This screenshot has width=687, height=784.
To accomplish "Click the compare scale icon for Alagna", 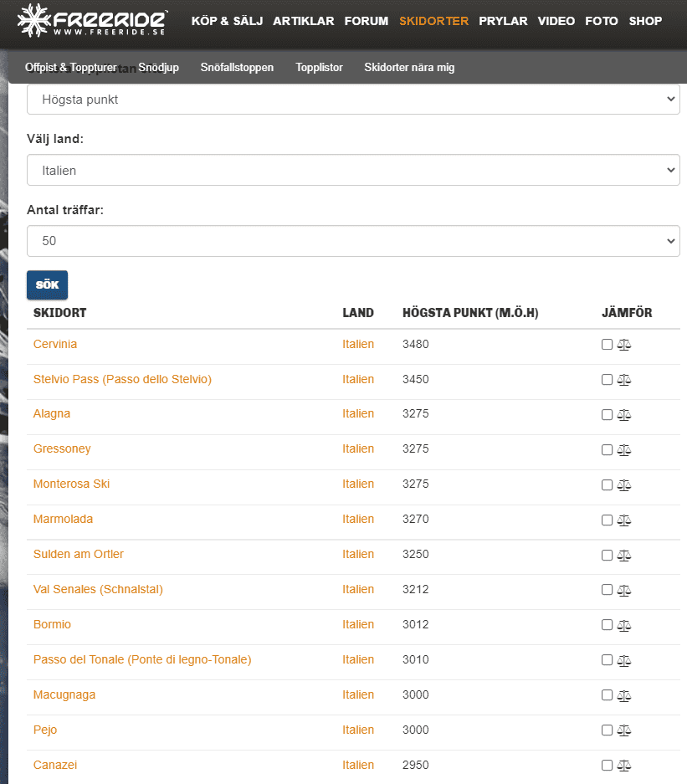I will coord(623,415).
